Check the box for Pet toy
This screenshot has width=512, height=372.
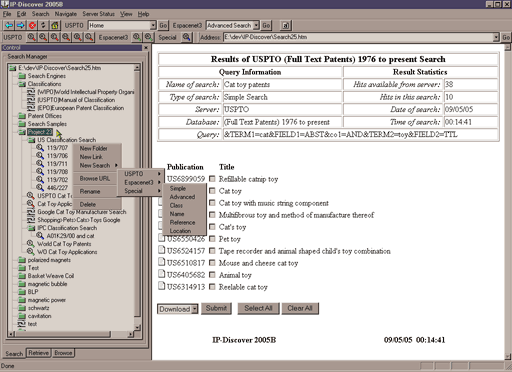tap(212, 239)
